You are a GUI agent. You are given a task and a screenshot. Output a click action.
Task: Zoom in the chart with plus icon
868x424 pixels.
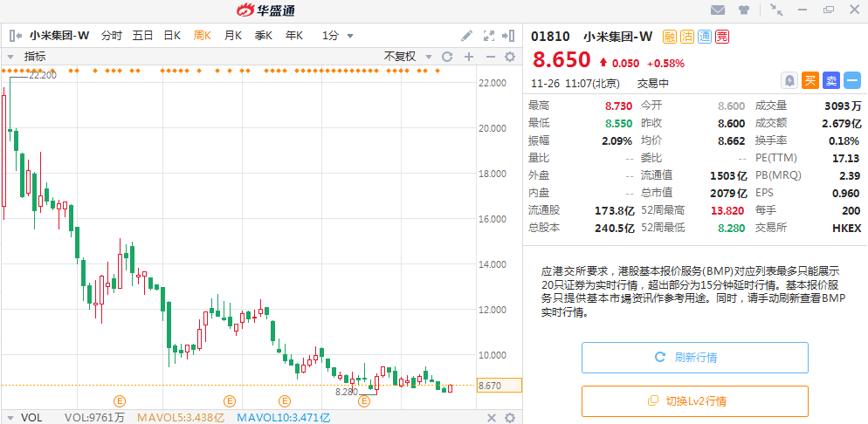point(469,57)
